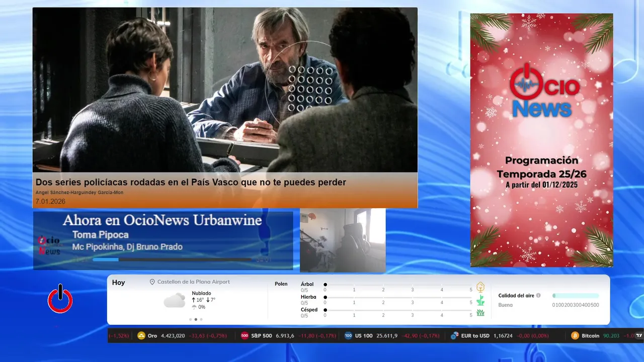
Task: Click the Hierba pollen level slider
Action: 398,297
